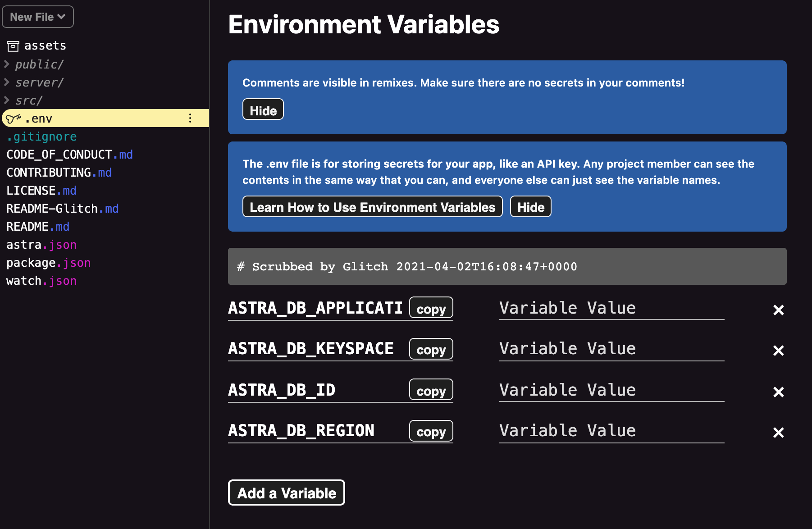Screen dimensions: 812x529
Task: Open the New File dropdown
Action: pyautogui.click(x=38, y=17)
